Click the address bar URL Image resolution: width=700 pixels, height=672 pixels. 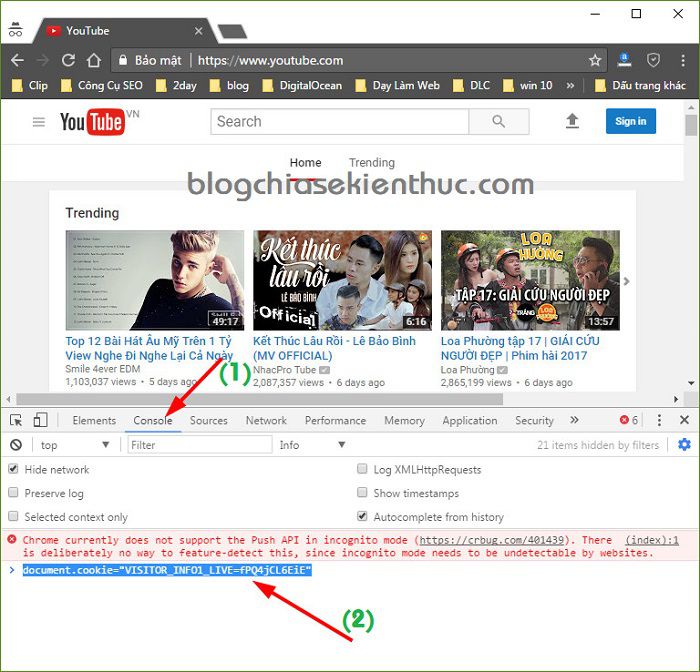pos(271,60)
